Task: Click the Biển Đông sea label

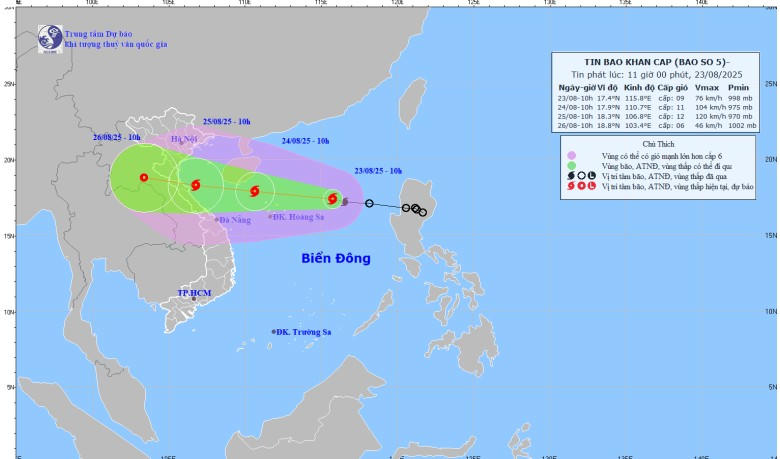Action: point(336,259)
